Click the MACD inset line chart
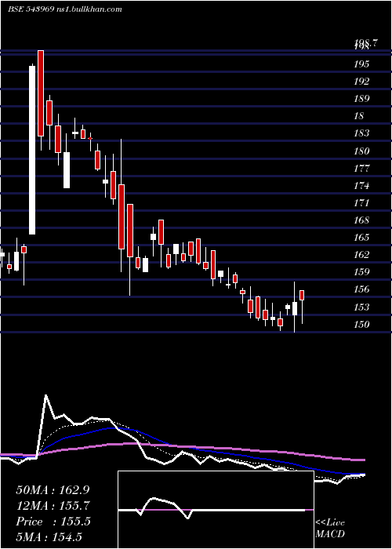Viewport: 392px width, 549px height. pos(216,510)
